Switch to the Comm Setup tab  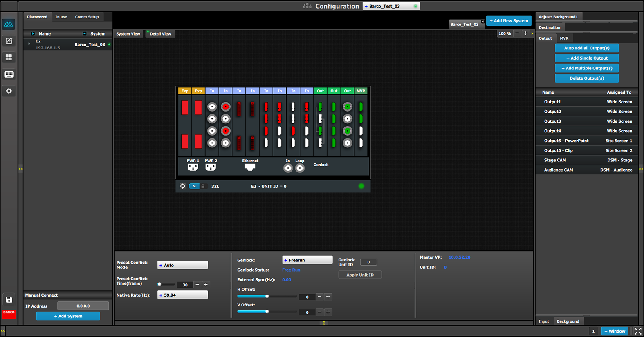tap(87, 17)
